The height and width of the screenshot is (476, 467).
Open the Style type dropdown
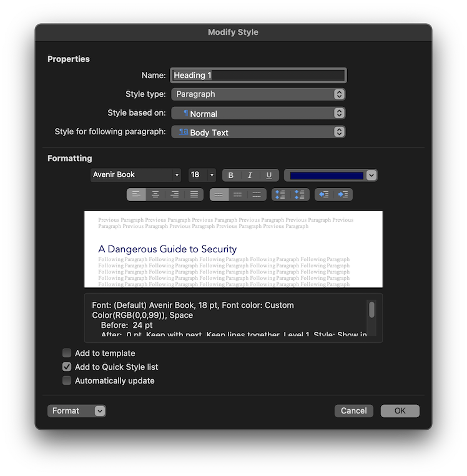pyautogui.click(x=258, y=94)
